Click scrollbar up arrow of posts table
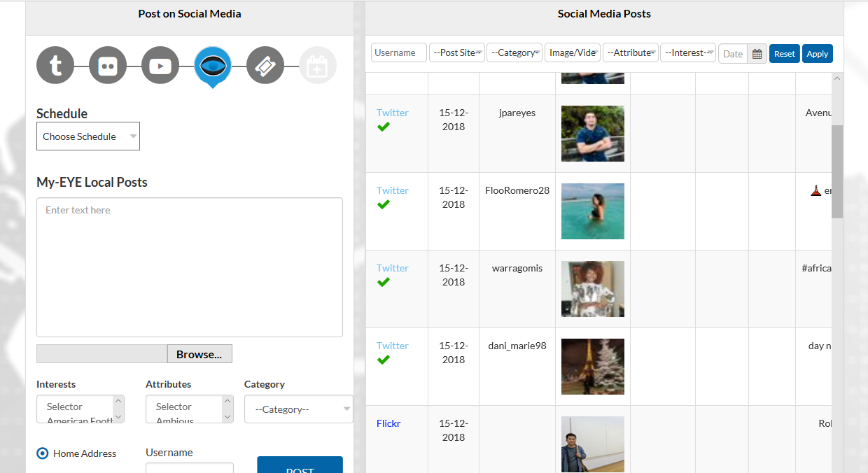The height and width of the screenshot is (473, 868). 837,78
